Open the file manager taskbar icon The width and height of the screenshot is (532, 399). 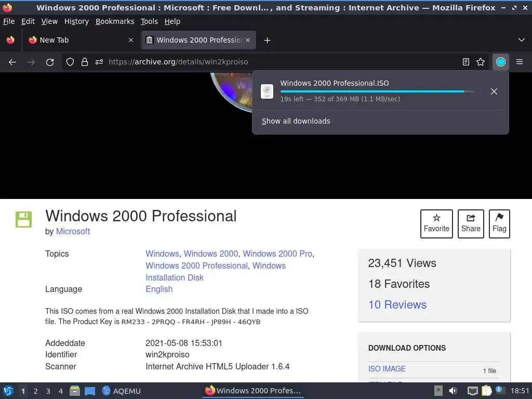(x=75, y=391)
